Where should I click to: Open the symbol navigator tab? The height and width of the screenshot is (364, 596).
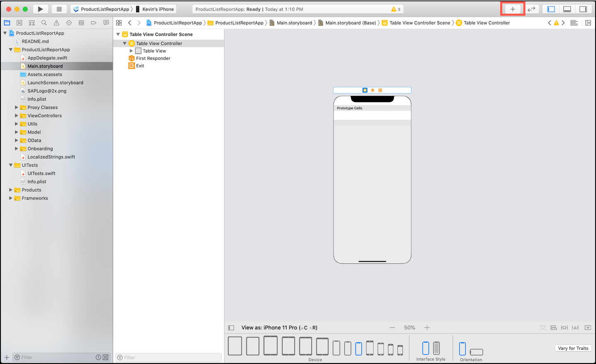32,23
